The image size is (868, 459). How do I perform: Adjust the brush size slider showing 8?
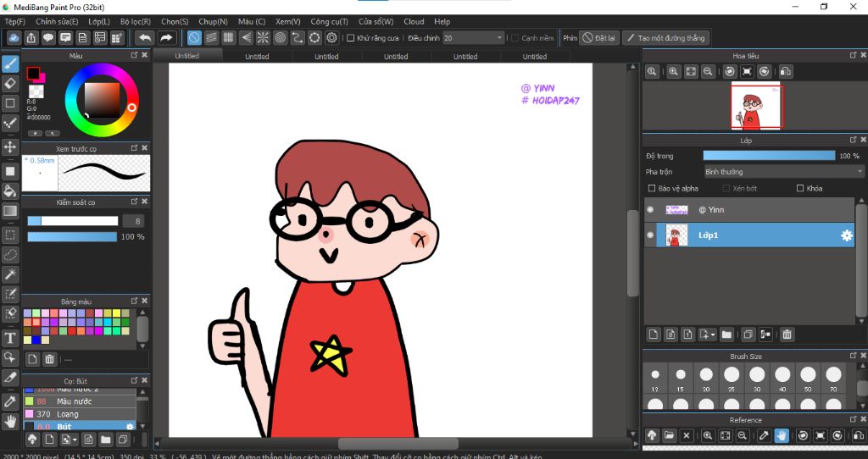click(x=73, y=221)
